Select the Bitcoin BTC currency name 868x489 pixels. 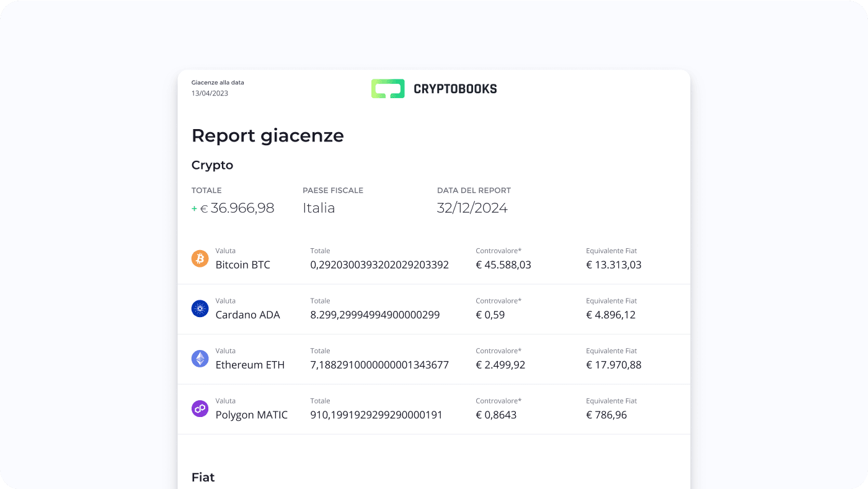242,265
